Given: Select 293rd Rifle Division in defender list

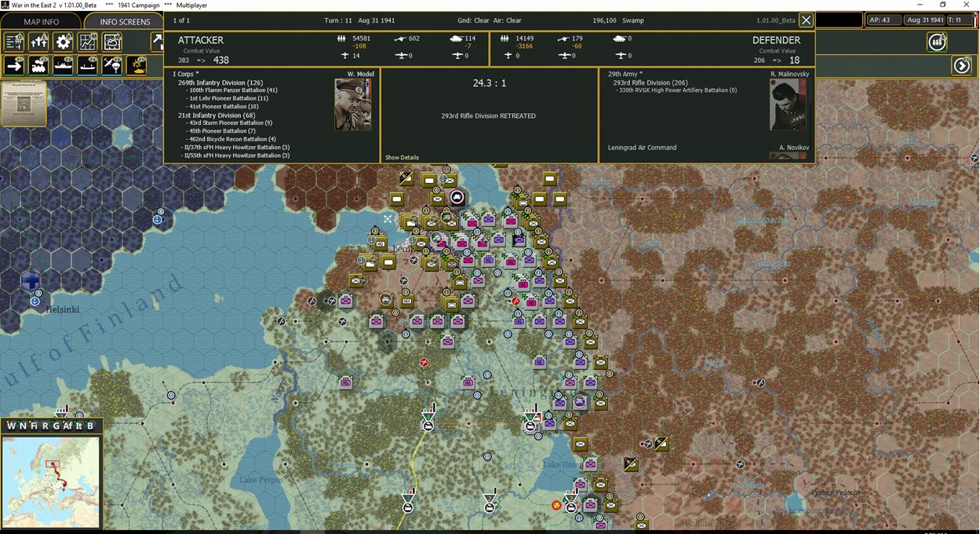Looking at the screenshot, I should (650, 82).
